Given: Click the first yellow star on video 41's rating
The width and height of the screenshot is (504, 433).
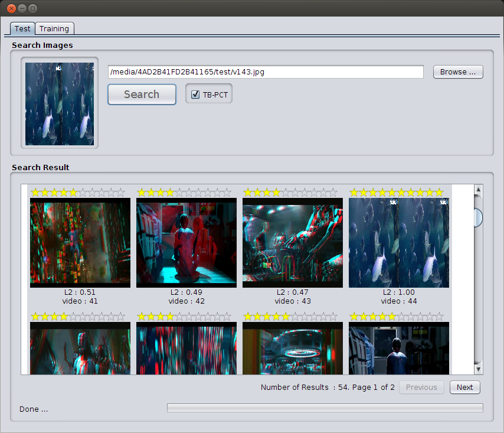Looking at the screenshot, I should [x=35, y=192].
